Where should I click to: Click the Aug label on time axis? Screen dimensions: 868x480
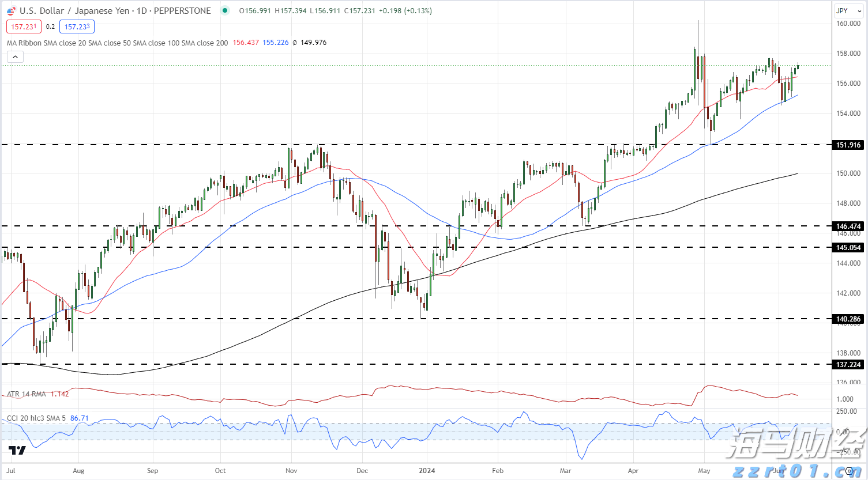(x=78, y=471)
